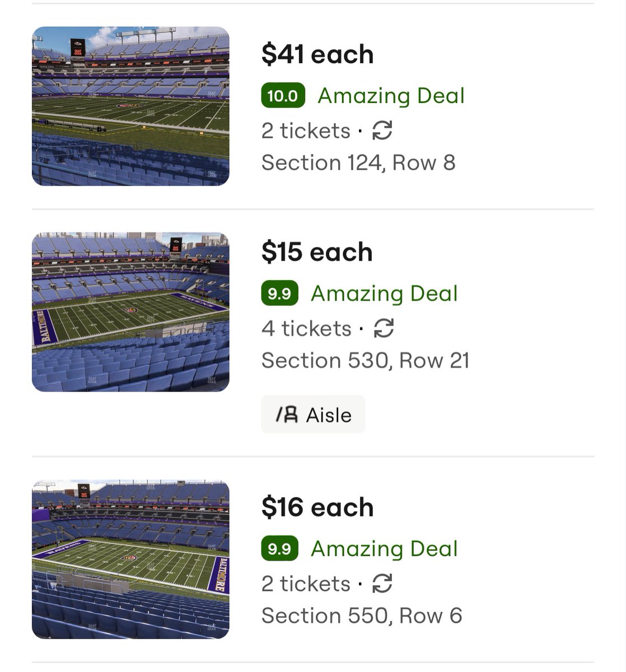Click the resale icon on the $16 listing

[382, 584]
